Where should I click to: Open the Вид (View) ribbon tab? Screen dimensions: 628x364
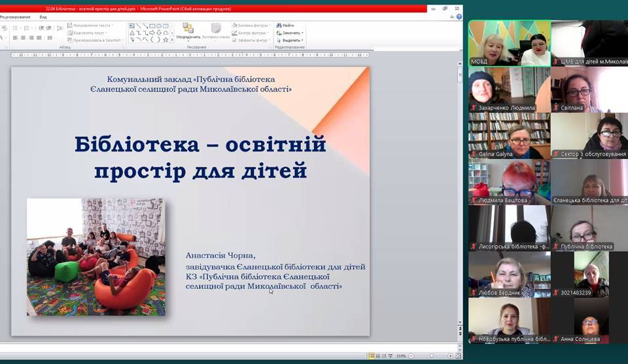(43, 16)
